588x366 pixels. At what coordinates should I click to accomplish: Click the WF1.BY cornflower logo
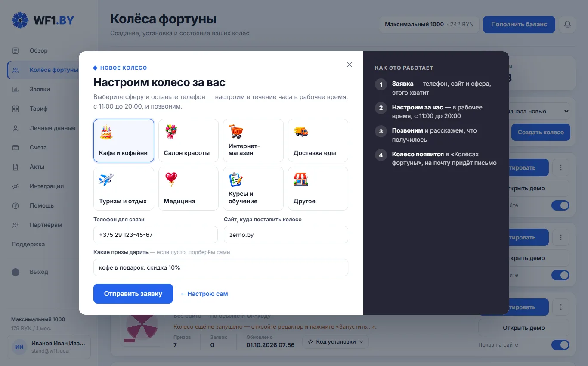point(20,20)
